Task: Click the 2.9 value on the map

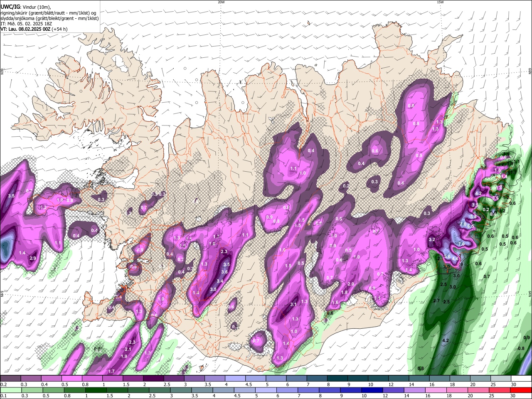Action: click(33, 259)
